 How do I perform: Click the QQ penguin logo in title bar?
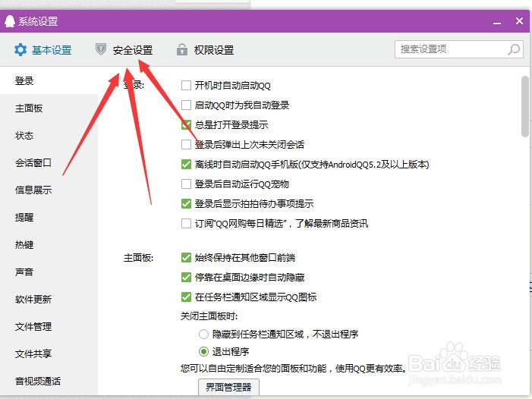(x=10, y=21)
